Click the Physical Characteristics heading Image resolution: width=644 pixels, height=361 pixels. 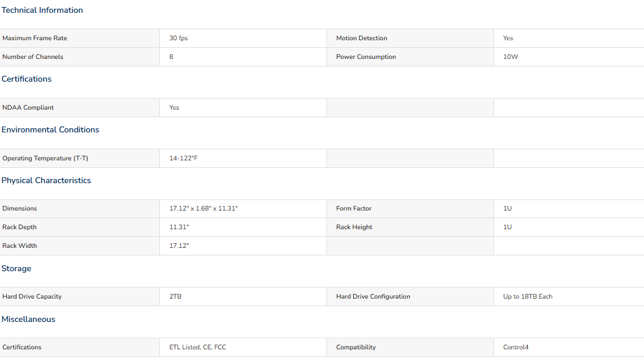point(46,181)
